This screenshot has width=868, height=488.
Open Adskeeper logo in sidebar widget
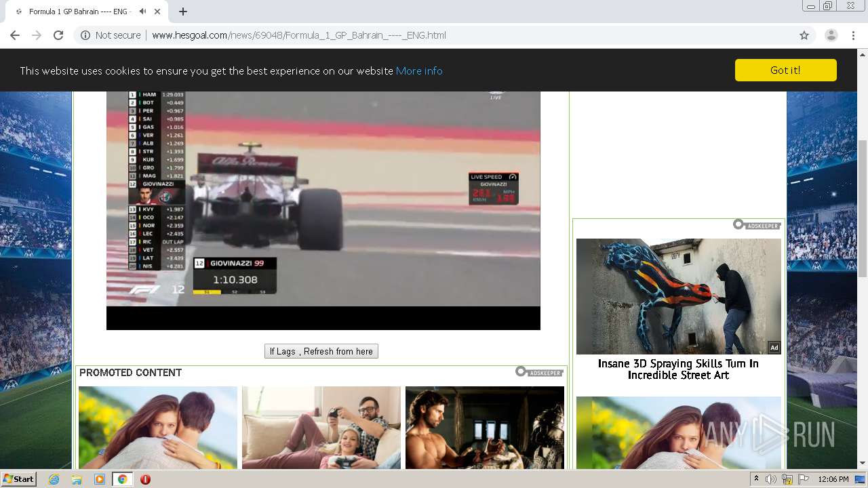pos(757,224)
